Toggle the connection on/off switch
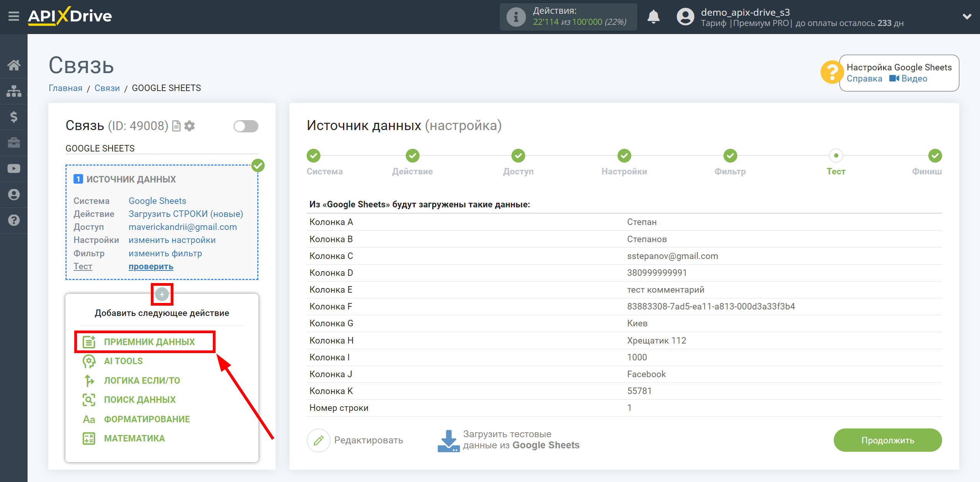Viewport: 980px width, 482px height. (246, 126)
